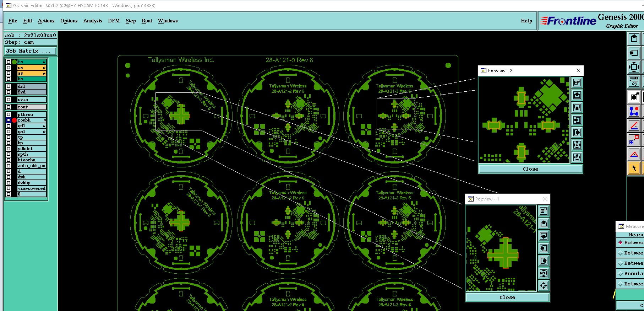The width and height of the screenshot is (644, 311).
Task: Toggle the ts layer checkbox
Action: 9,62
